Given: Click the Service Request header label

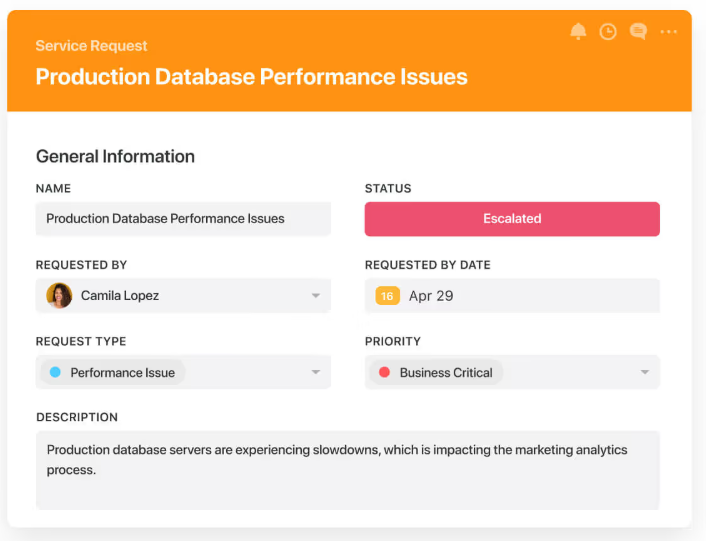Looking at the screenshot, I should (x=91, y=46).
